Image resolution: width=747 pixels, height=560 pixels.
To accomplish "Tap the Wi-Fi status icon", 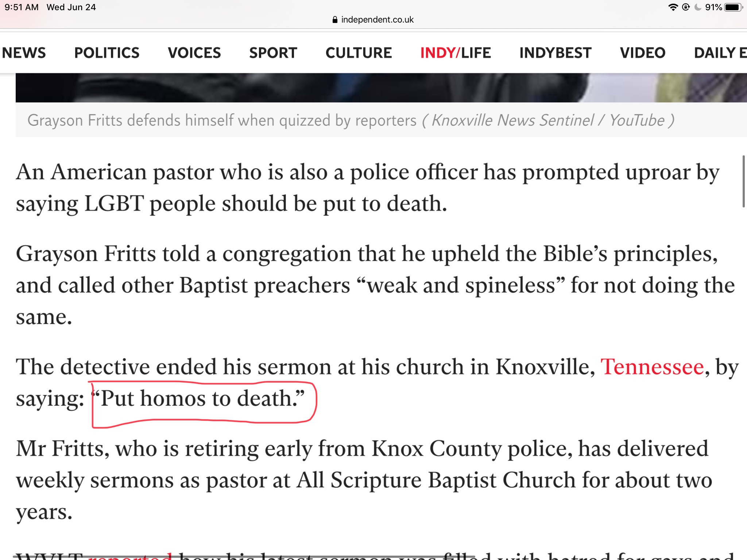I will (x=673, y=7).
